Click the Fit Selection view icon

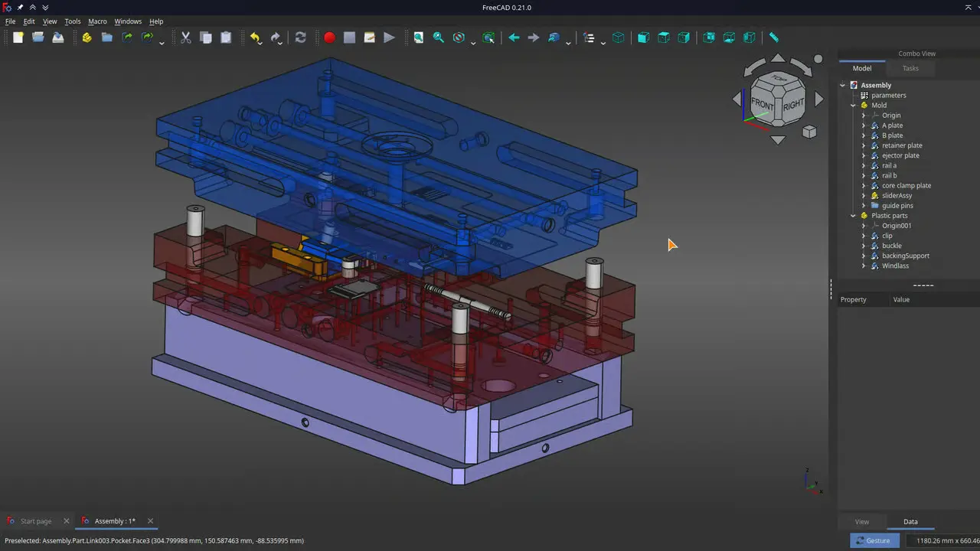coord(439,37)
